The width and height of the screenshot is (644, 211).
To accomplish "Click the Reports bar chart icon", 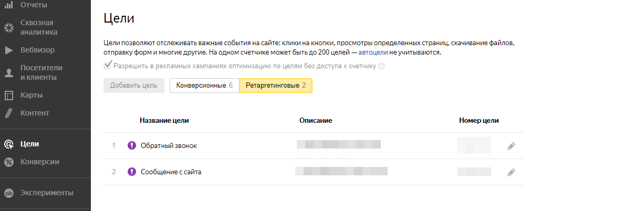I will click(8, 5).
